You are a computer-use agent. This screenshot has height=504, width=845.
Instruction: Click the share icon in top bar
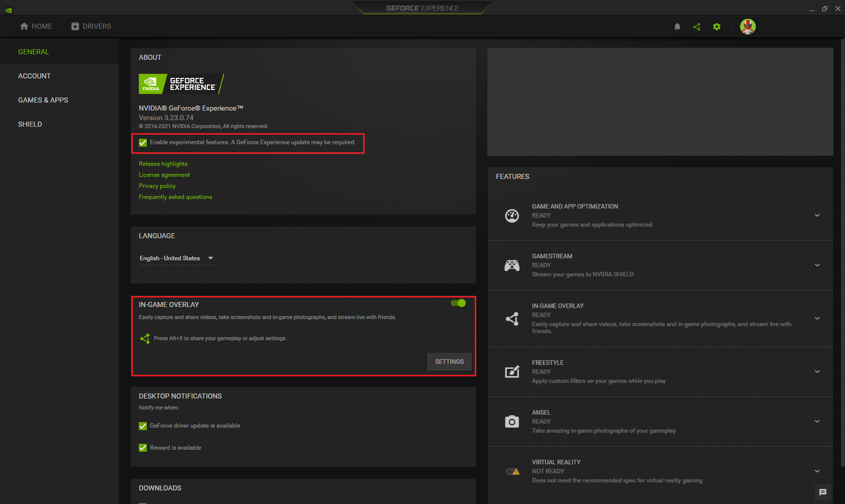click(x=697, y=27)
